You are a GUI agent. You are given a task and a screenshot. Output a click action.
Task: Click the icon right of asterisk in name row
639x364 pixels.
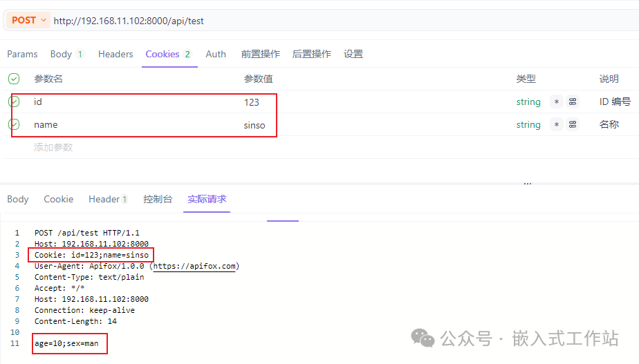click(x=573, y=125)
